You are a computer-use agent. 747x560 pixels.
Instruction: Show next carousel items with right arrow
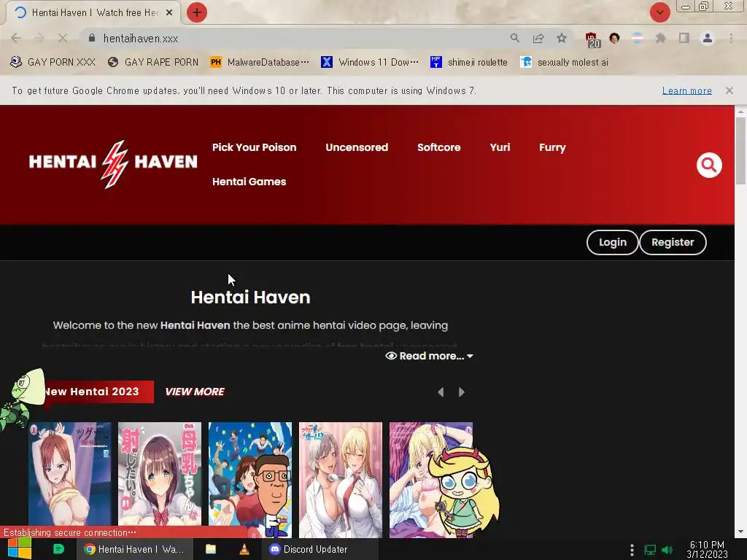pyautogui.click(x=461, y=392)
